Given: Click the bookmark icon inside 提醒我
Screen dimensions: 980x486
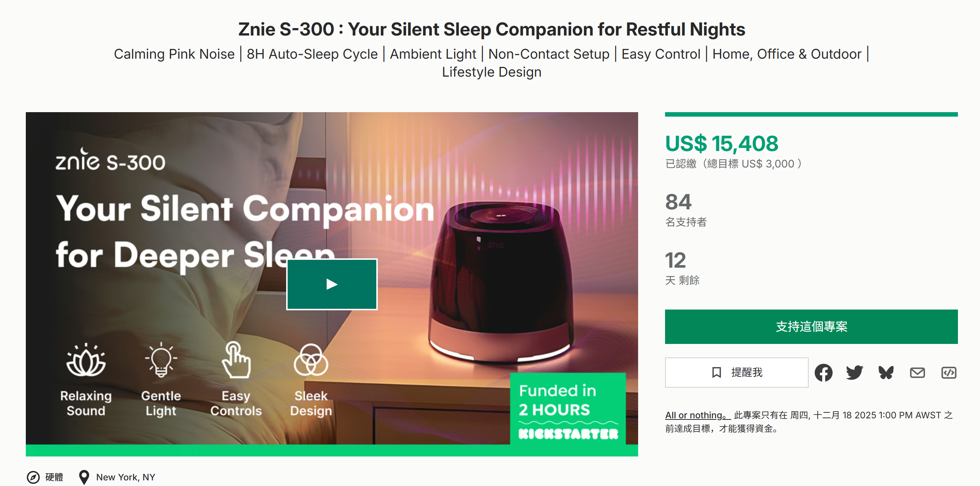Looking at the screenshot, I should [x=717, y=373].
